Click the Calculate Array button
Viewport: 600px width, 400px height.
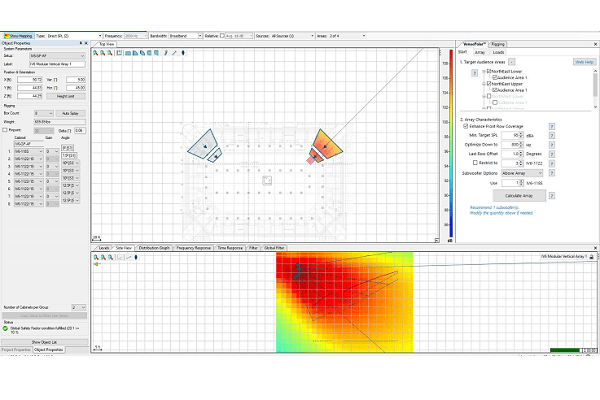click(519, 196)
